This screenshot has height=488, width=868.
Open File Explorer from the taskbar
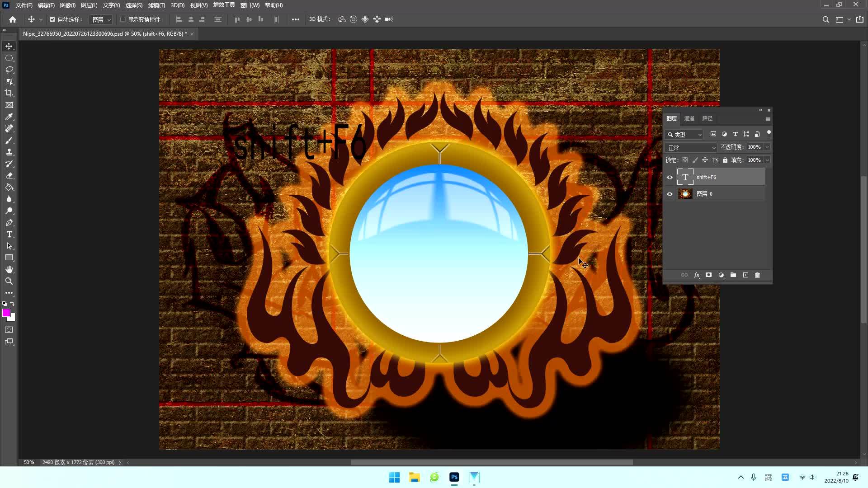click(414, 477)
